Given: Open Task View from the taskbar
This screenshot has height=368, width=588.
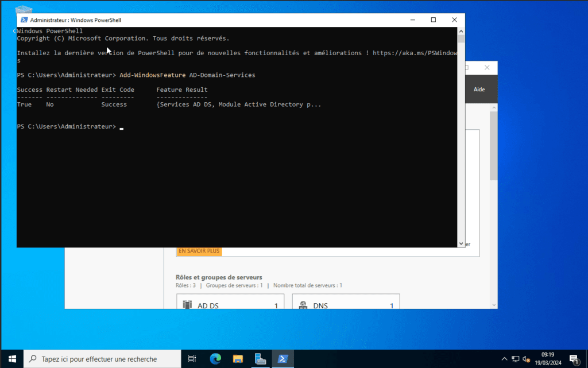Looking at the screenshot, I should [x=192, y=359].
